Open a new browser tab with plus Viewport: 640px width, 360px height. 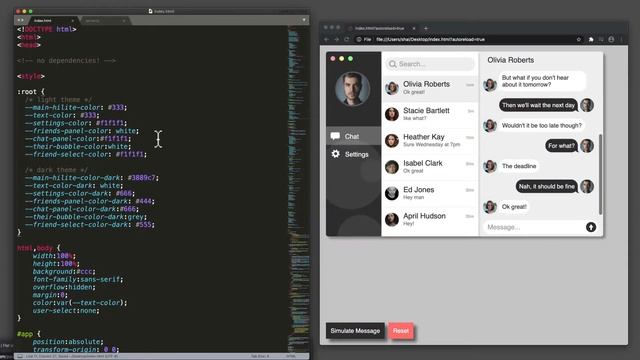[426, 28]
